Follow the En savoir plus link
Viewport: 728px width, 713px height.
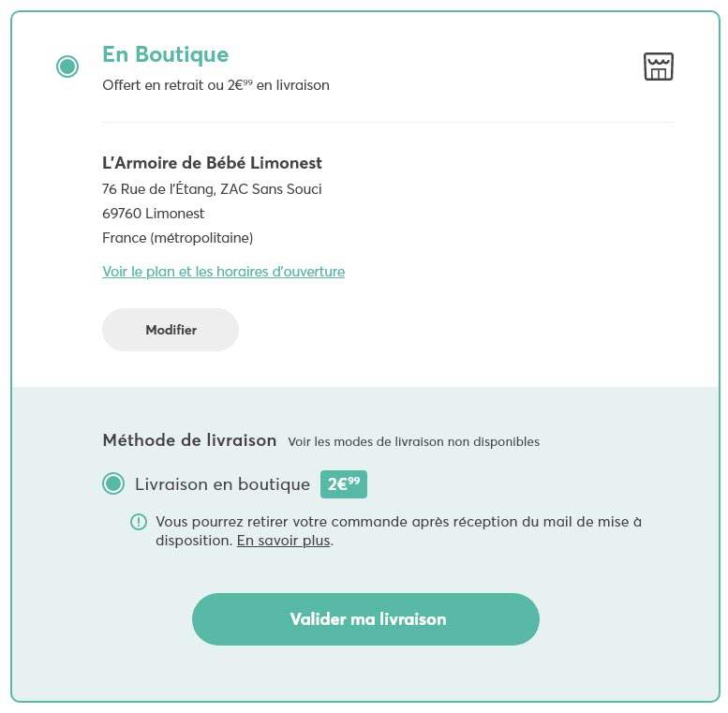coord(283,541)
